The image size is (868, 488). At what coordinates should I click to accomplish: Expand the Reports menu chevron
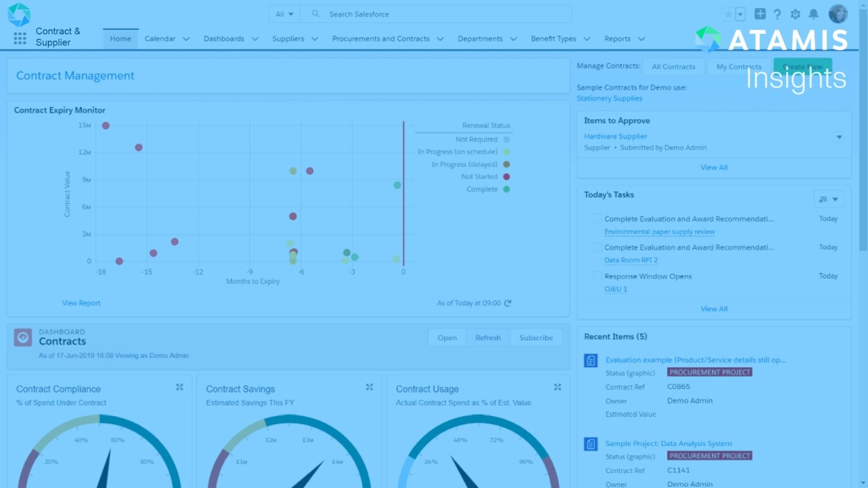tap(642, 38)
